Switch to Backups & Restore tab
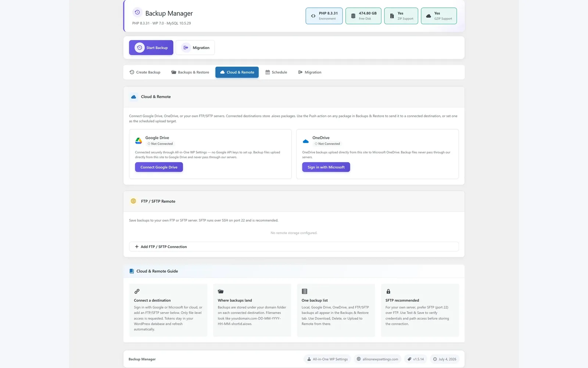 pos(190,72)
